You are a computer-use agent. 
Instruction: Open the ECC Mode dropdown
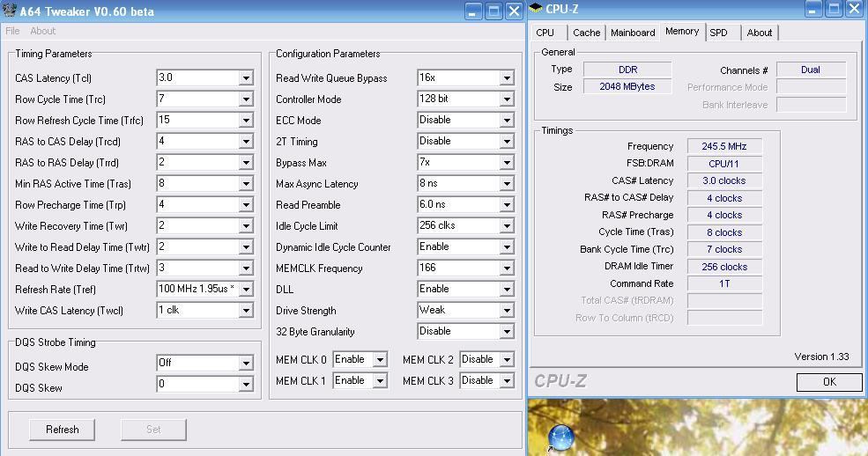[x=507, y=121]
